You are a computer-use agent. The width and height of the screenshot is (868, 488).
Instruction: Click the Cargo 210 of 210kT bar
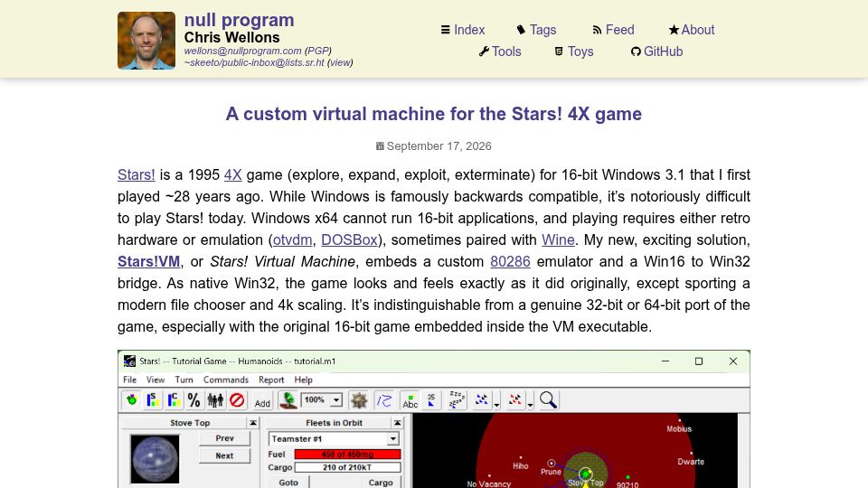347,467
